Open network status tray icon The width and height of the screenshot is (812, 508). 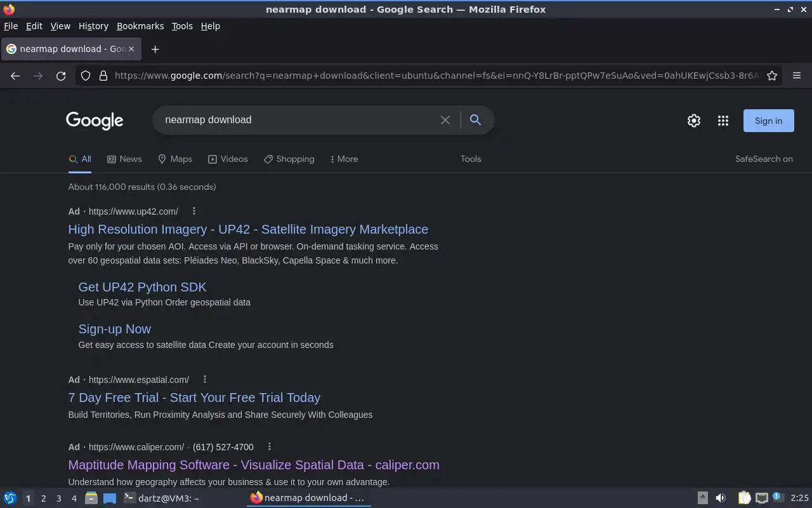pyautogui.click(x=762, y=498)
